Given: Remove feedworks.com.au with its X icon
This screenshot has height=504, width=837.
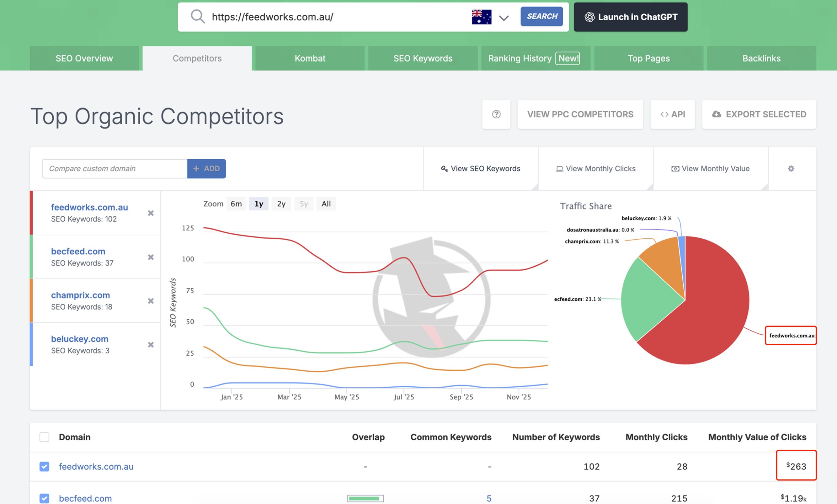Looking at the screenshot, I should pyautogui.click(x=151, y=213).
